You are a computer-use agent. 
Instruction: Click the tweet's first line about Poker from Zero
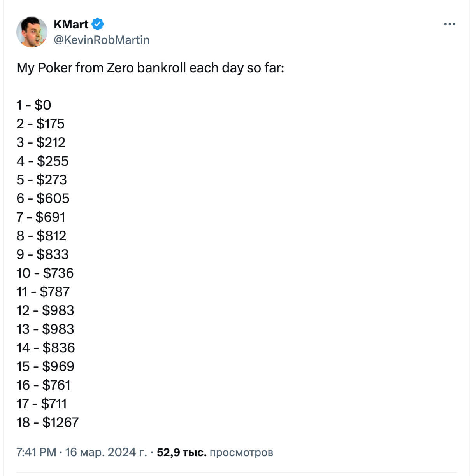pyautogui.click(x=150, y=68)
